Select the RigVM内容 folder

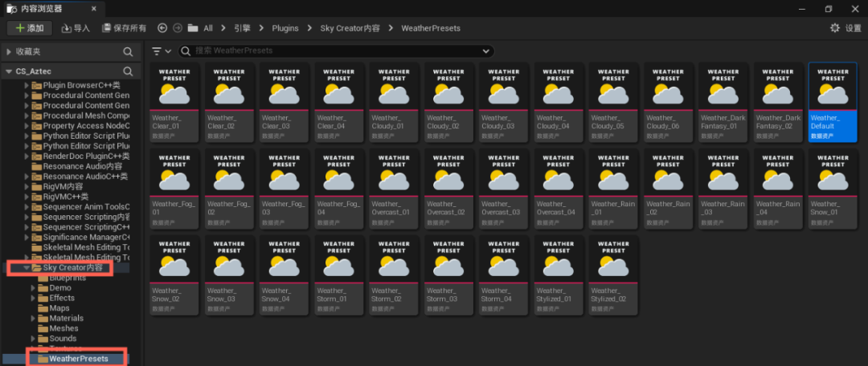(57, 186)
